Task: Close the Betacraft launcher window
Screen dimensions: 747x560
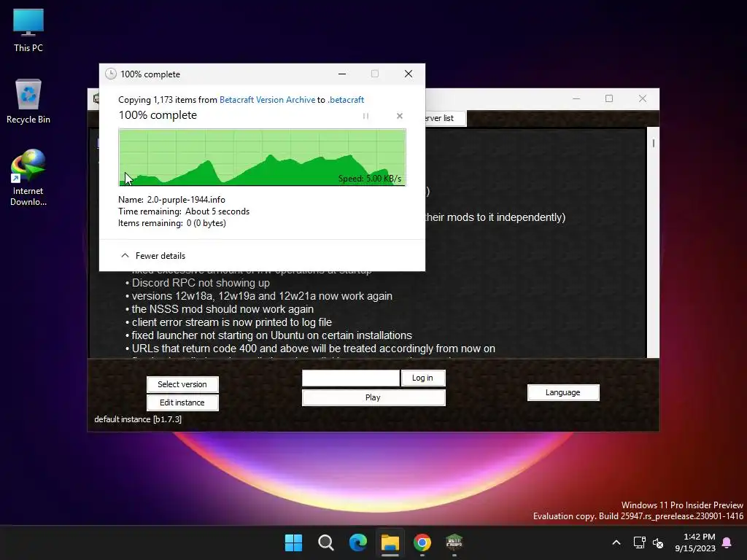Action: click(x=643, y=98)
